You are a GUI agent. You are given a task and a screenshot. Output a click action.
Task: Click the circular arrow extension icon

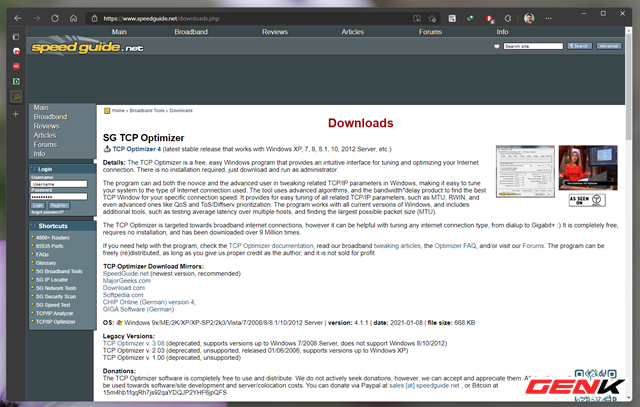coord(508,18)
